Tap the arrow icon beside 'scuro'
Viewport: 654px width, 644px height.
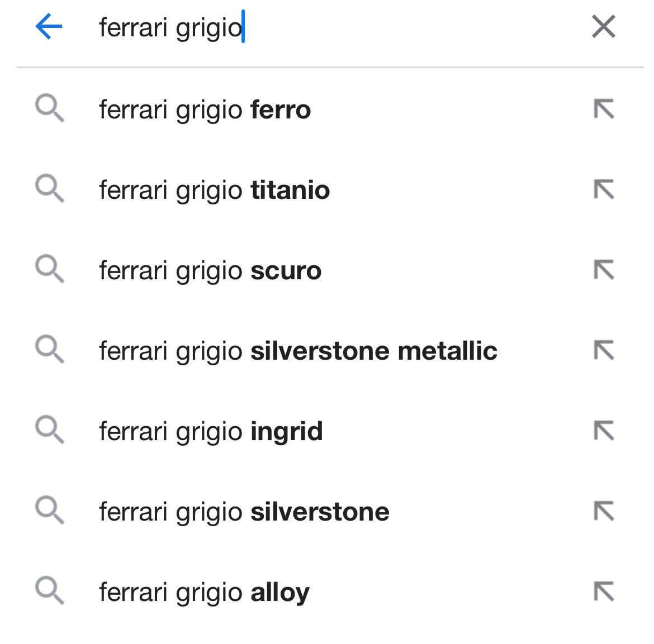[x=604, y=270]
